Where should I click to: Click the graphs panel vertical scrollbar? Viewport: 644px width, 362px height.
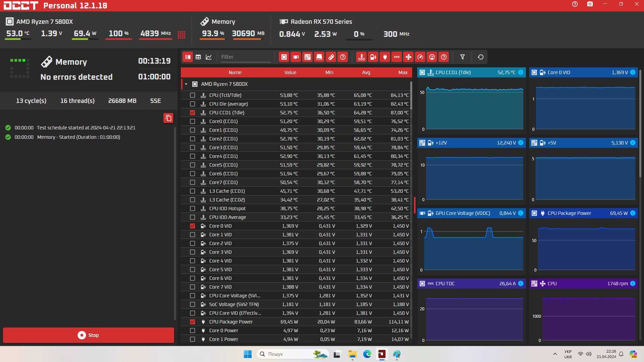(640, 124)
